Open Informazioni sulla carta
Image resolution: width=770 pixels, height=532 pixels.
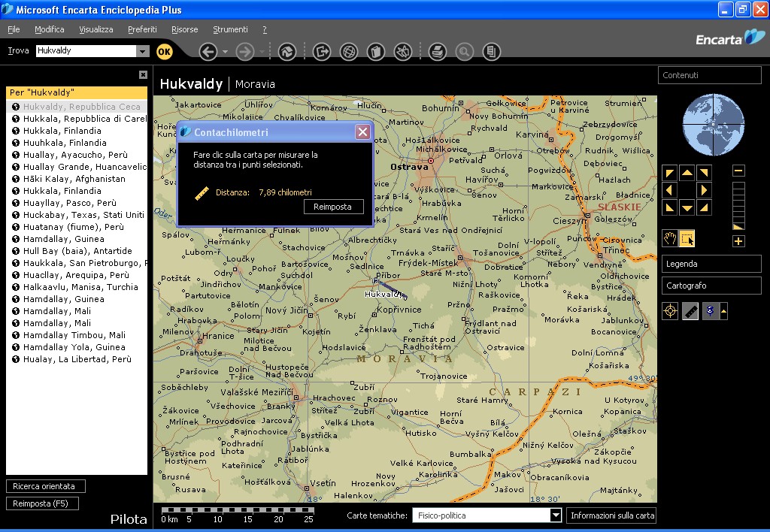click(x=611, y=515)
